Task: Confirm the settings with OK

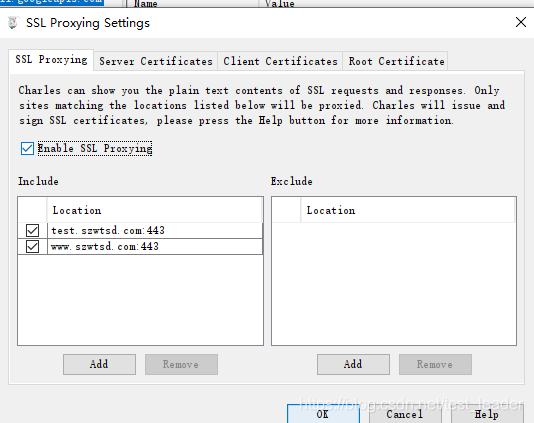Action: tap(323, 414)
